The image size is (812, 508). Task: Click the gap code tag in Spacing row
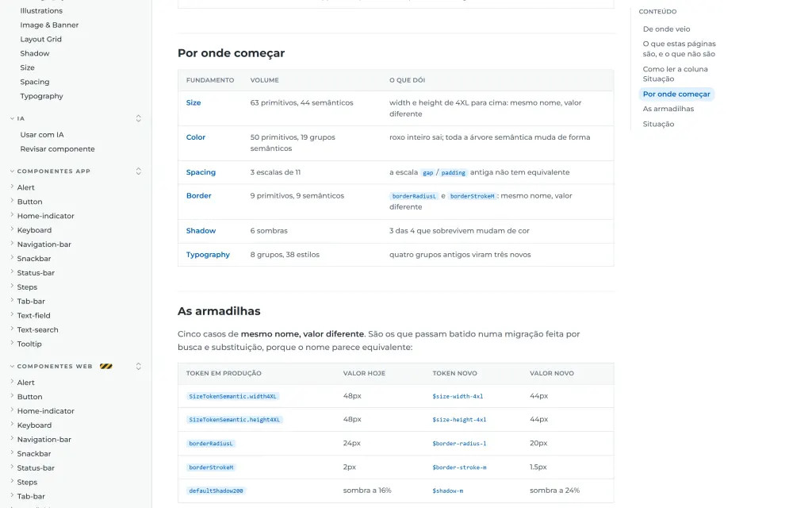427,172
